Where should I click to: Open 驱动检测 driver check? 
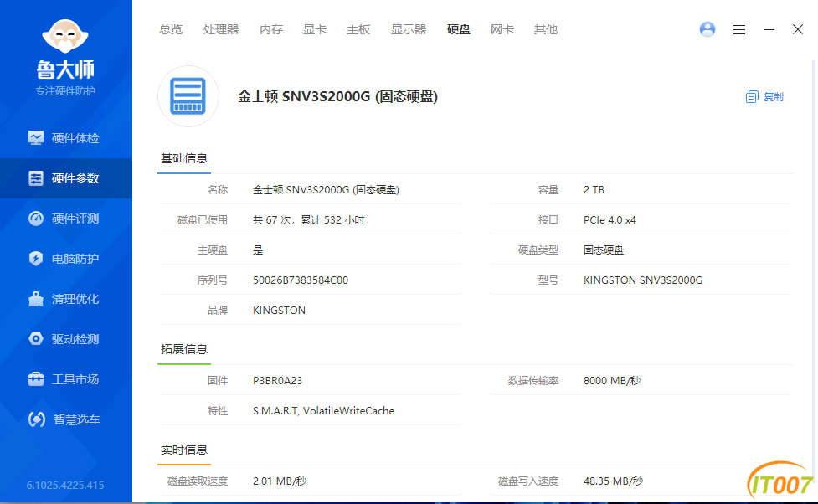[x=66, y=339]
